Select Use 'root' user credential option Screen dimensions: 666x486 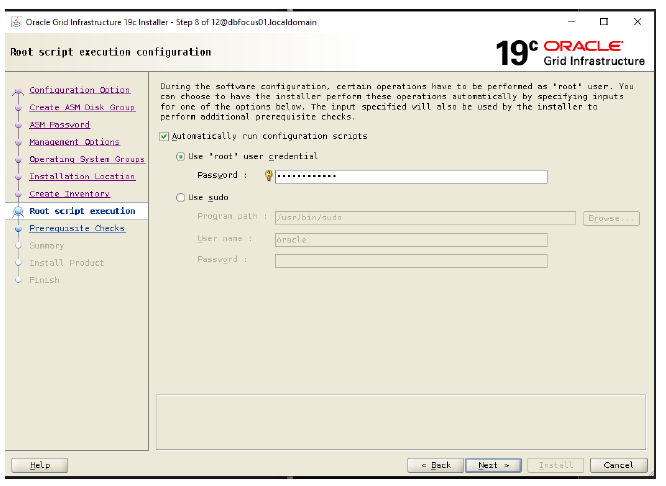tap(181, 157)
